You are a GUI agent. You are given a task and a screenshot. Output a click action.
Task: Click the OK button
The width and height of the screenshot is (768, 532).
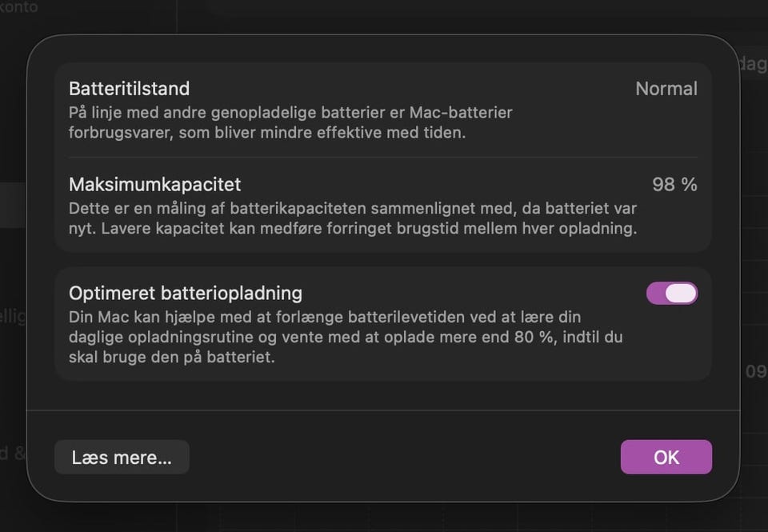click(x=666, y=457)
